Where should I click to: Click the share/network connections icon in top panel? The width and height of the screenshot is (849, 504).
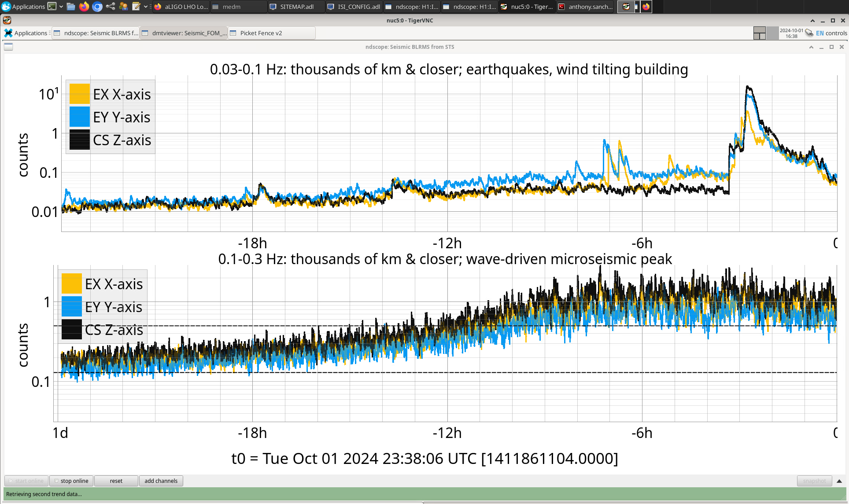[x=111, y=7]
